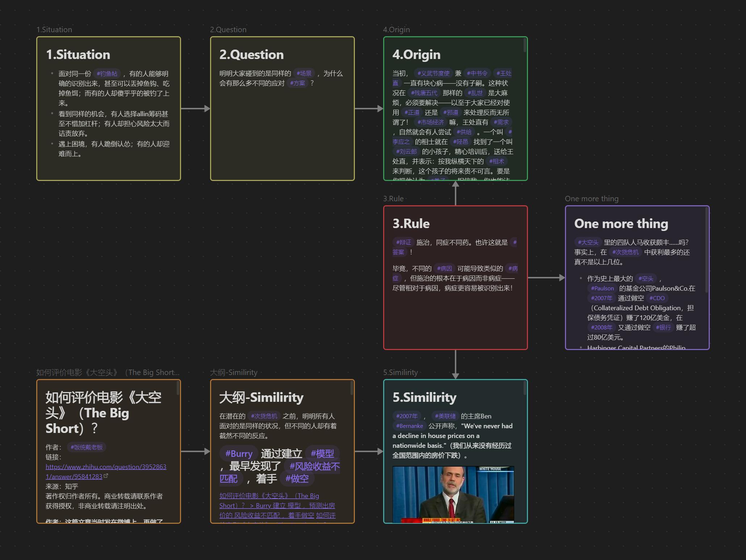Open the Burry 建立 模型 internal link
The image size is (746, 560).
[x=278, y=506]
